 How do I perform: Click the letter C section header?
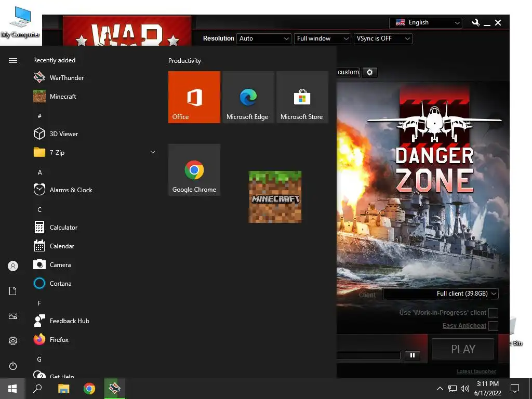tap(39, 210)
